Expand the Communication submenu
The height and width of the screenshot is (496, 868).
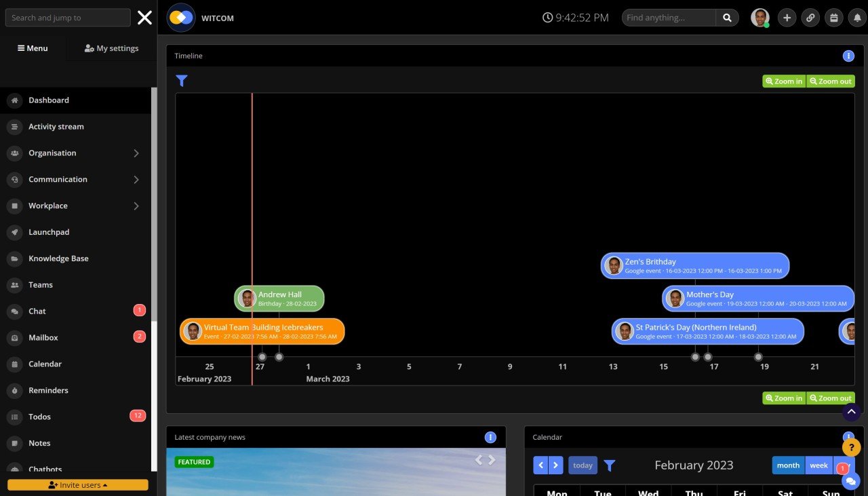136,180
